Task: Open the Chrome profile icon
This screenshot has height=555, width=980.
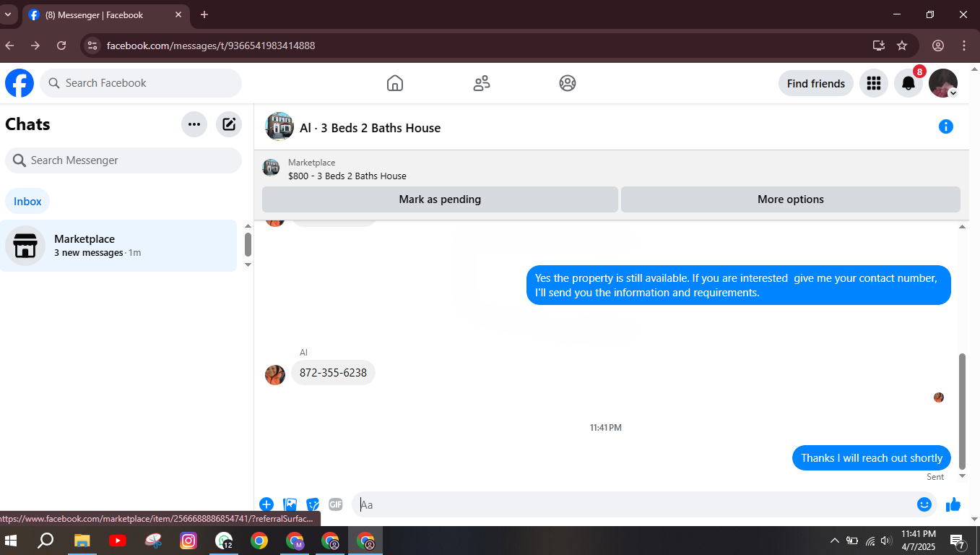Action: point(938,46)
